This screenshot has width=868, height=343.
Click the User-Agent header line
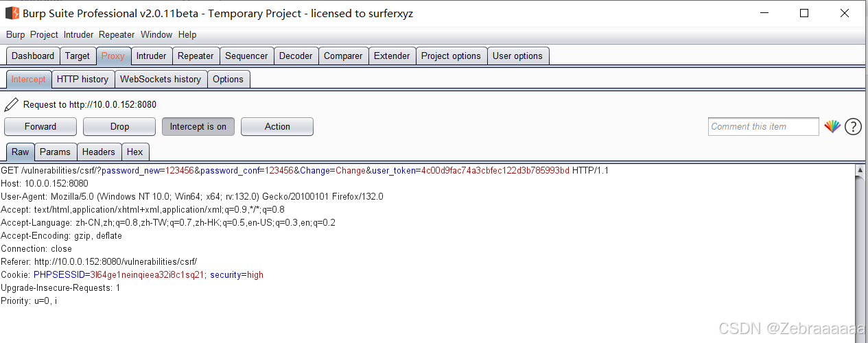(x=192, y=197)
